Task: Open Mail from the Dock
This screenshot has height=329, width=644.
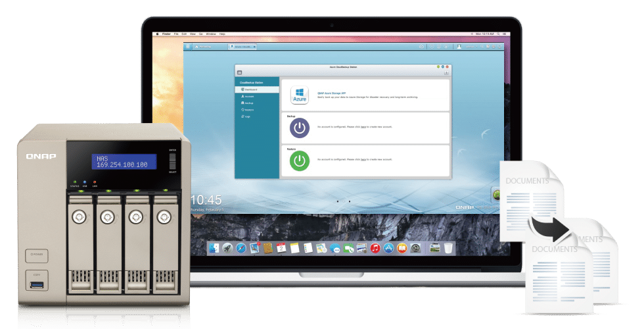Action: 255,248
